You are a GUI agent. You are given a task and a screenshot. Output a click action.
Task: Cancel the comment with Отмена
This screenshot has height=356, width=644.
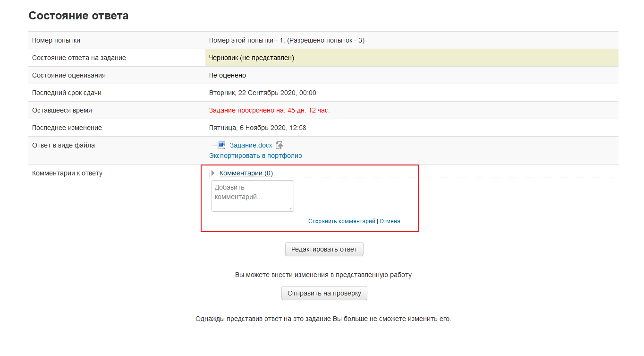click(x=390, y=221)
